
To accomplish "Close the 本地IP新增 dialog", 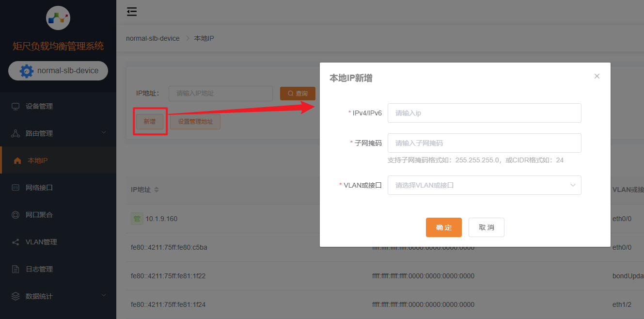I will pos(597,76).
